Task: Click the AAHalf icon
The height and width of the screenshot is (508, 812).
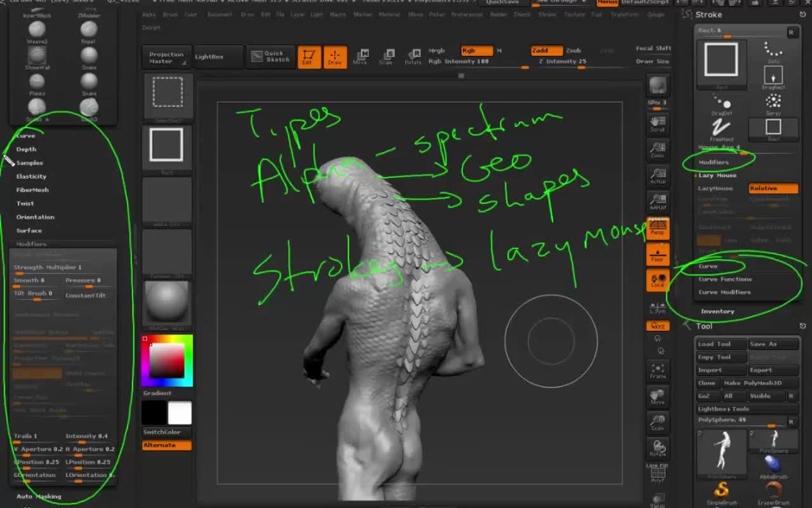Action: click(x=658, y=201)
